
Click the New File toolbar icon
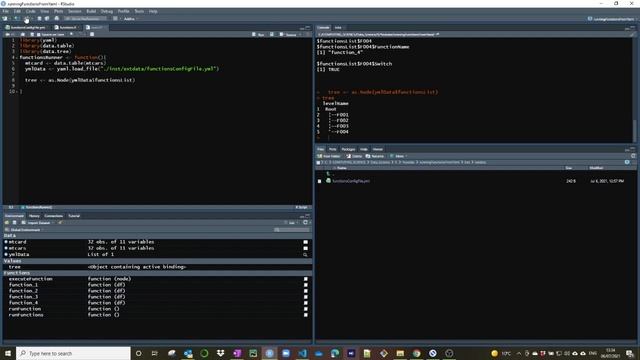tap(5, 18)
